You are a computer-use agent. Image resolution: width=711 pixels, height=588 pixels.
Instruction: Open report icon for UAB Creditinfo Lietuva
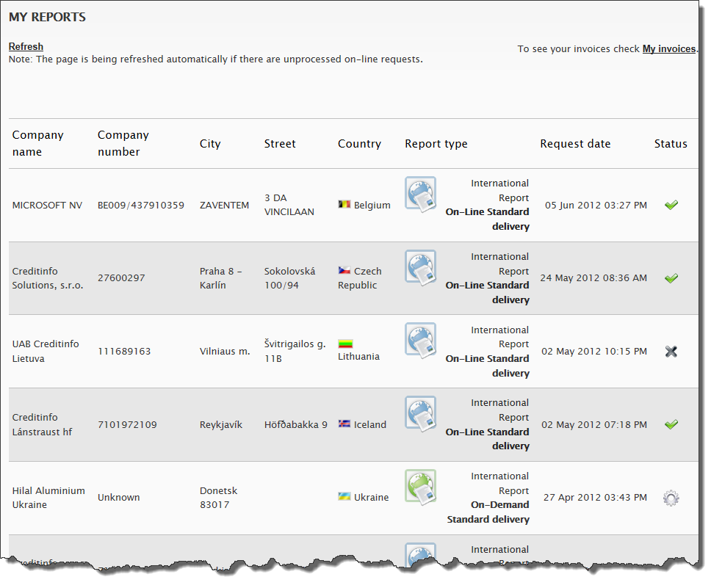tap(421, 341)
